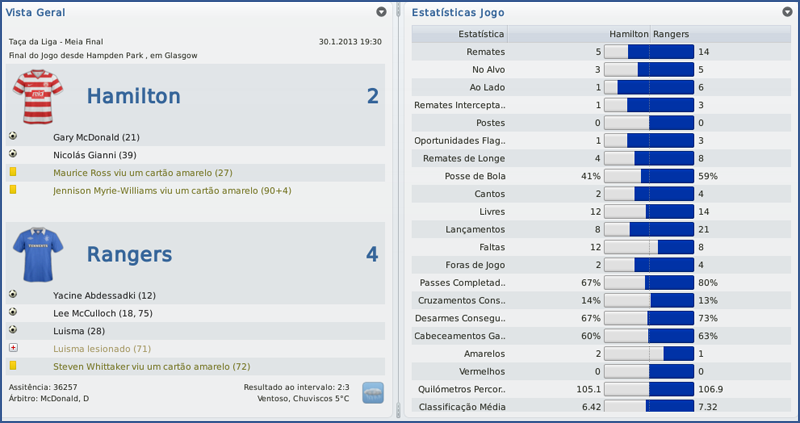Click Nicolás Gianni goal entry
This screenshot has height=423, width=800.
coord(94,154)
